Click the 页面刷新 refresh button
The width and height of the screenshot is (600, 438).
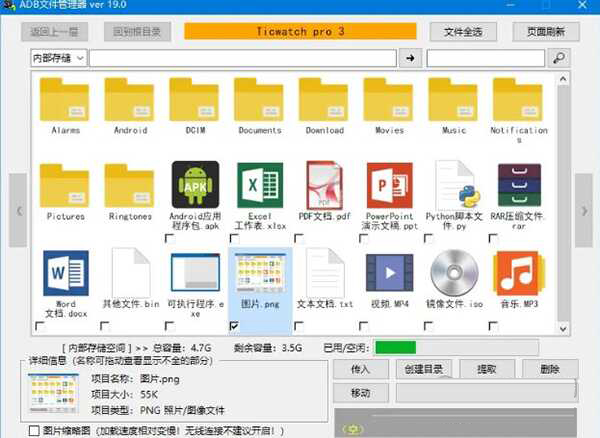546,32
